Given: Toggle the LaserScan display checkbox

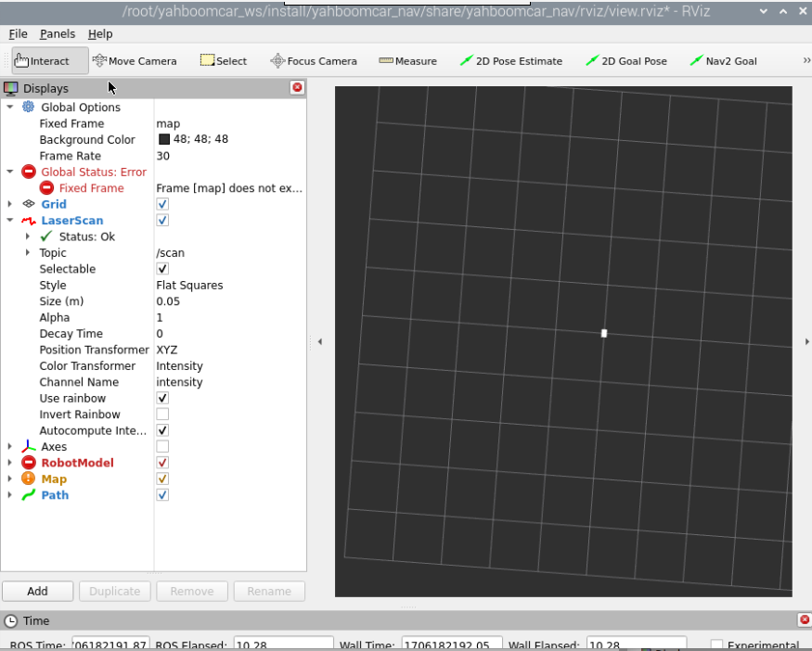Looking at the screenshot, I should tap(162, 220).
